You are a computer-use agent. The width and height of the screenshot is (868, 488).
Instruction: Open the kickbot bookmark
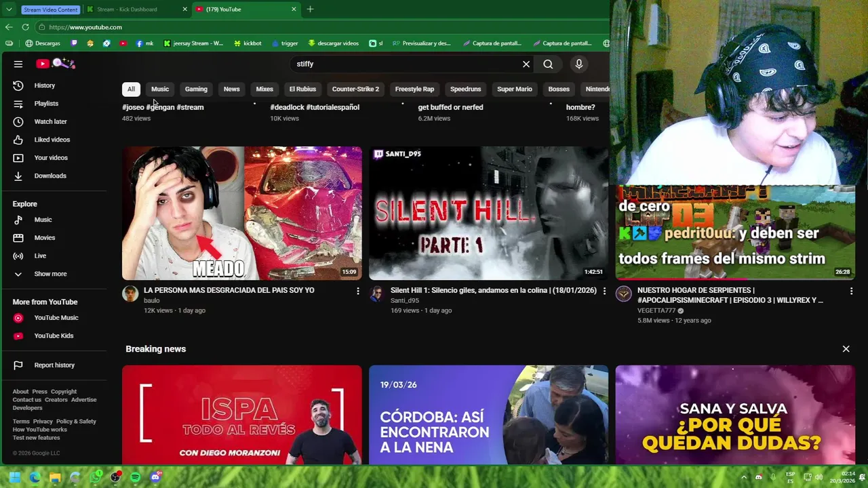point(248,43)
